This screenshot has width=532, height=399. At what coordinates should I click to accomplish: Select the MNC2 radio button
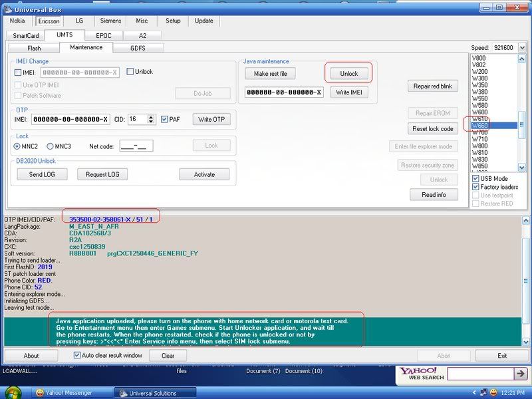pyautogui.click(x=17, y=146)
